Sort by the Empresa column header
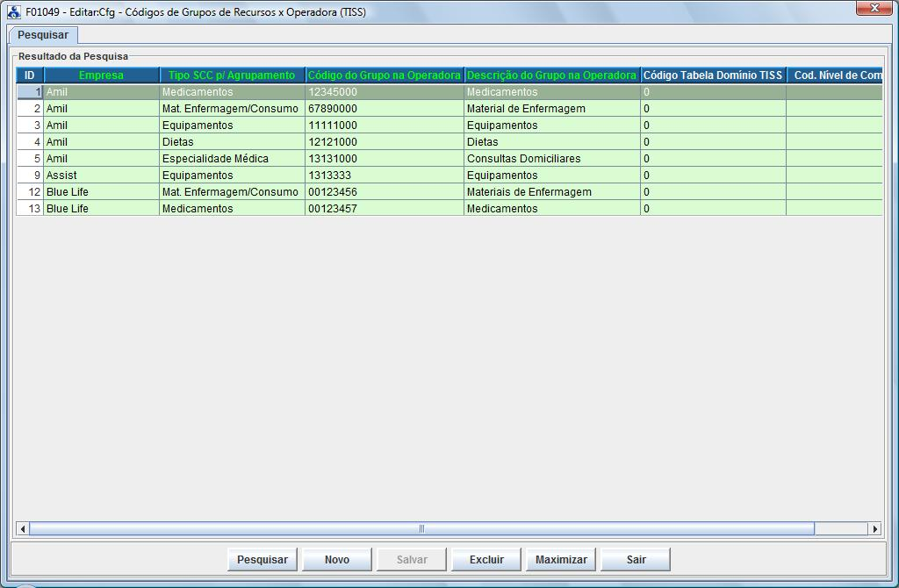 coord(102,75)
